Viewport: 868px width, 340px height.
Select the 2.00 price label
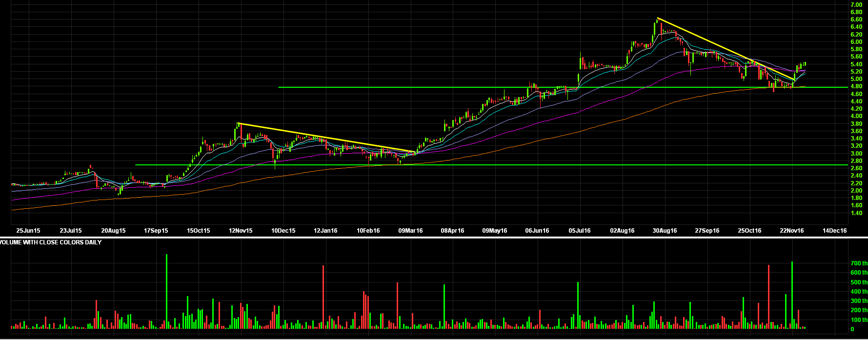pos(856,191)
